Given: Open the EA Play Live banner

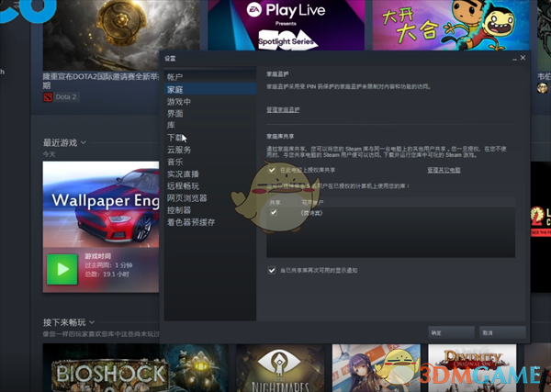Looking at the screenshot, I should (x=286, y=26).
